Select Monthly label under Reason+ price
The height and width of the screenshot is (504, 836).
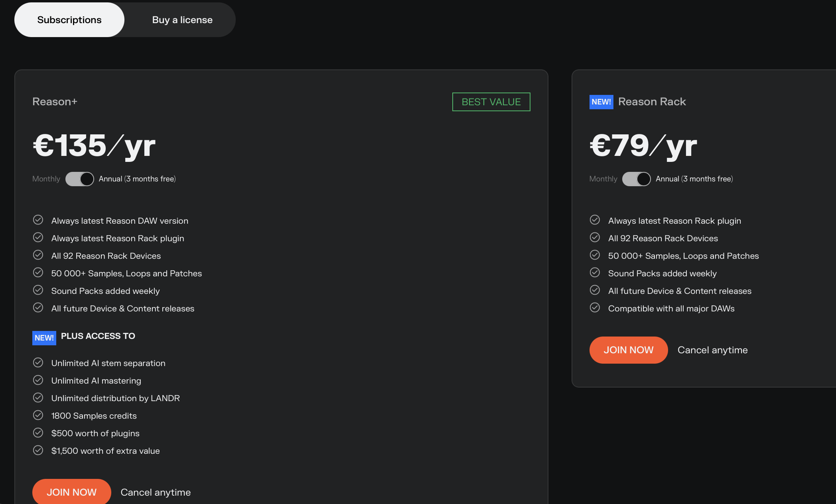[x=46, y=179]
